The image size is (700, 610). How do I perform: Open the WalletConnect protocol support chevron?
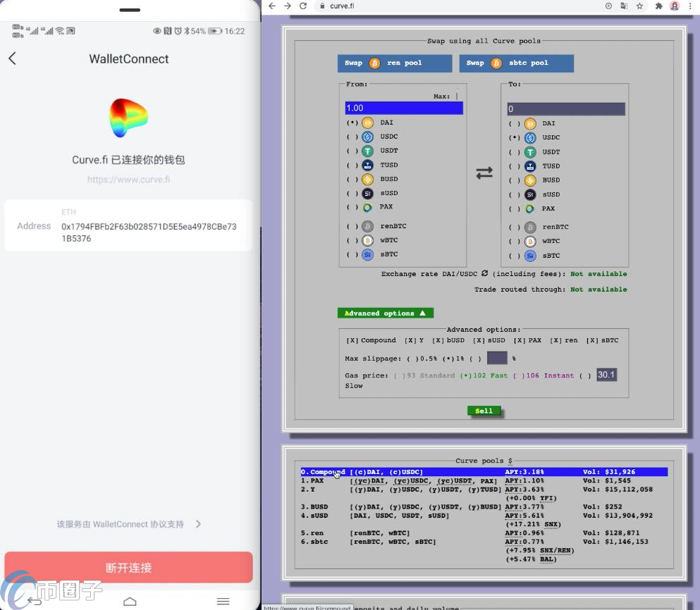click(x=198, y=524)
